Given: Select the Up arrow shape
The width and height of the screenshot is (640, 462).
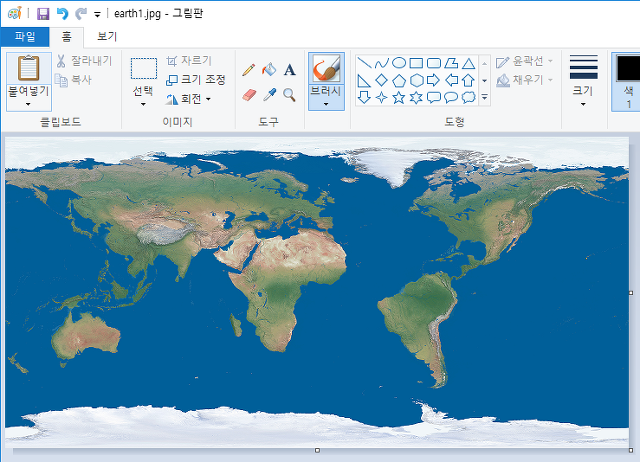Looking at the screenshot, I should (469, 80).
